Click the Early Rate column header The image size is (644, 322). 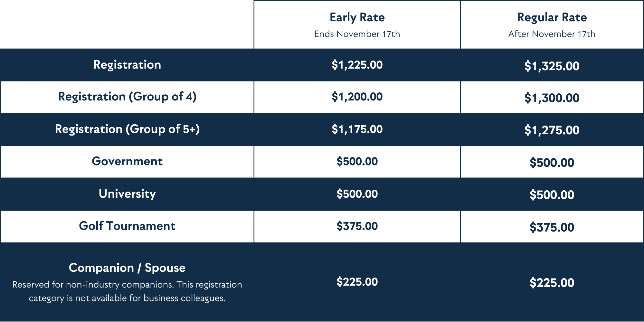(357, 17)
